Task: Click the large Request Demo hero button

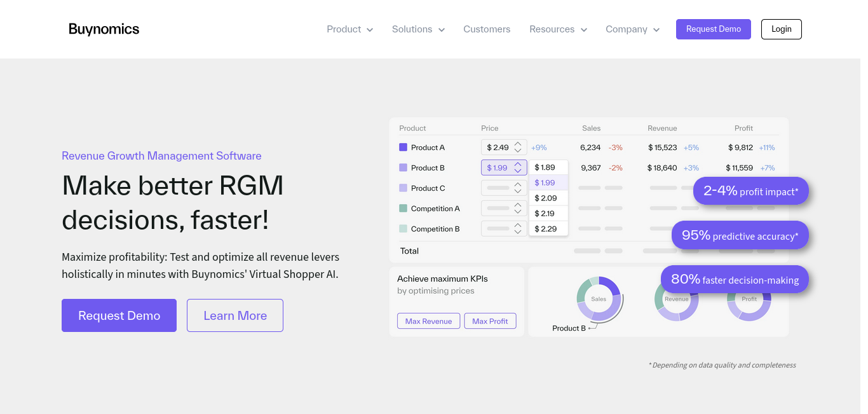Action: [119, 315]
